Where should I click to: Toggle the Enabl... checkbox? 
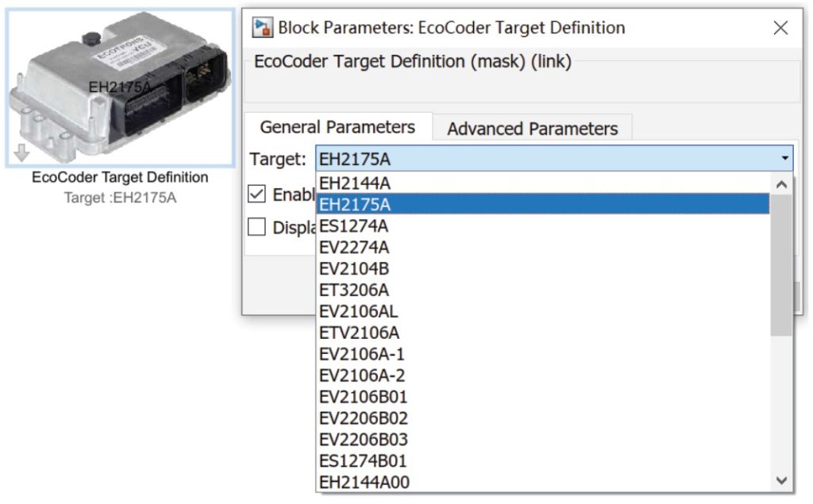coord(256,194)
